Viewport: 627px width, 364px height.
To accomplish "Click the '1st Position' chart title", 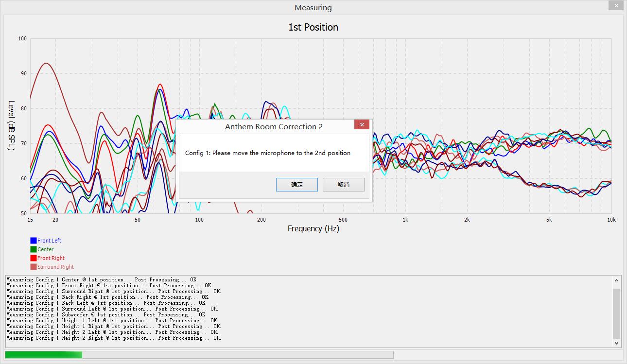I will tap(313, 27).
